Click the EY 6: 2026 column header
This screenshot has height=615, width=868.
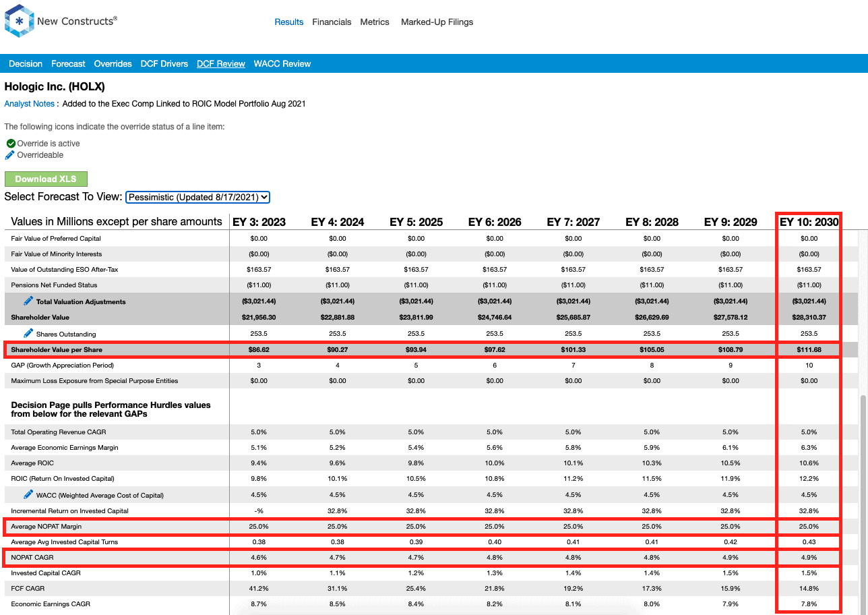(495, 222)
